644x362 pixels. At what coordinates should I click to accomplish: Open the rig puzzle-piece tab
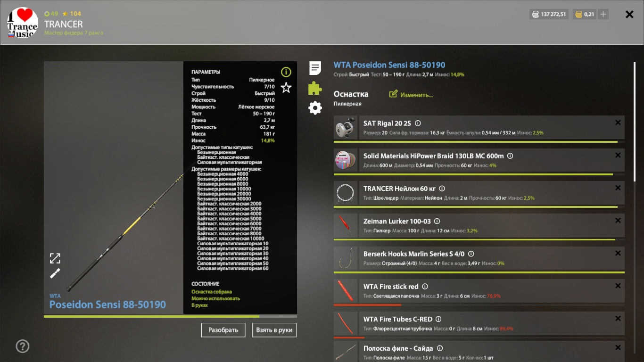(315, 88)
